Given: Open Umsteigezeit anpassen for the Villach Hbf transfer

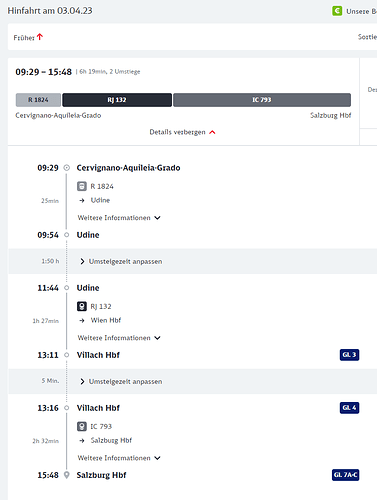Looking at the screenshot, I should 121,381.
